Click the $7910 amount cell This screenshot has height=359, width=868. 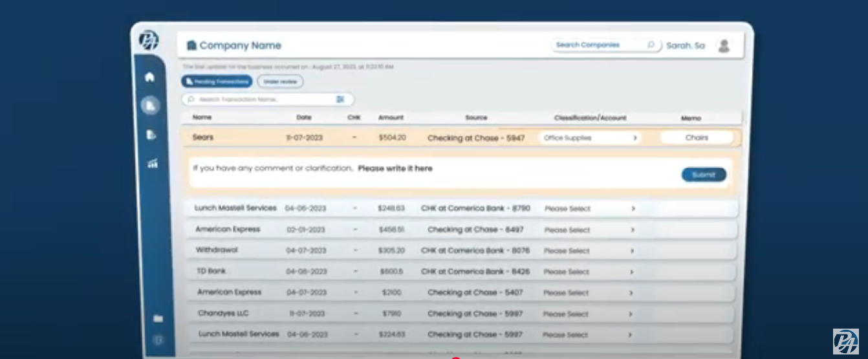click(x=392, y=314)
